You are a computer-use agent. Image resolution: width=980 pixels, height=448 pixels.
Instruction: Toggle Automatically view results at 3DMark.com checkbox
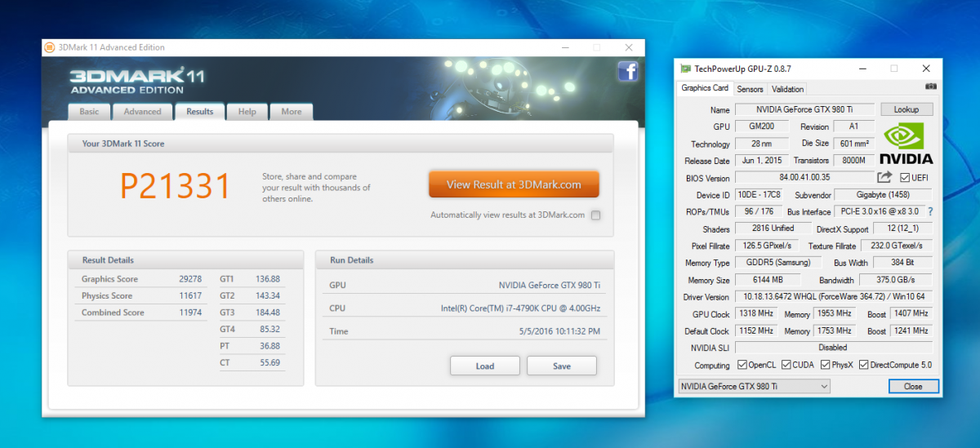pos(595,215)
